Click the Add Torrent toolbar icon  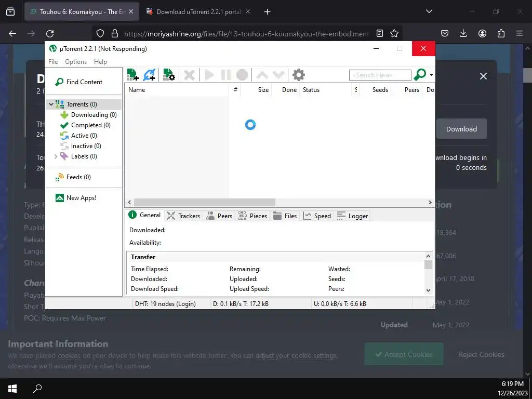click(x=132, y=75)
